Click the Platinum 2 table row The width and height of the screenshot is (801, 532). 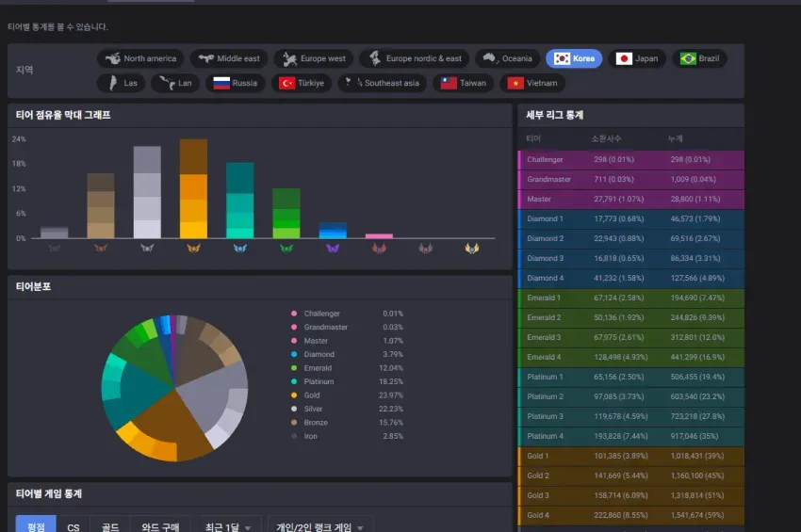[x=631, y=396]
